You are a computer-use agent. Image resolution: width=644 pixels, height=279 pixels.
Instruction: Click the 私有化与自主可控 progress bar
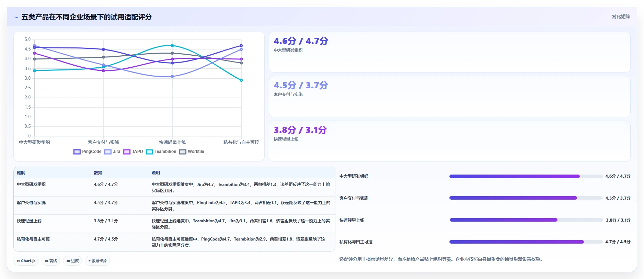(x=526, y=242)
